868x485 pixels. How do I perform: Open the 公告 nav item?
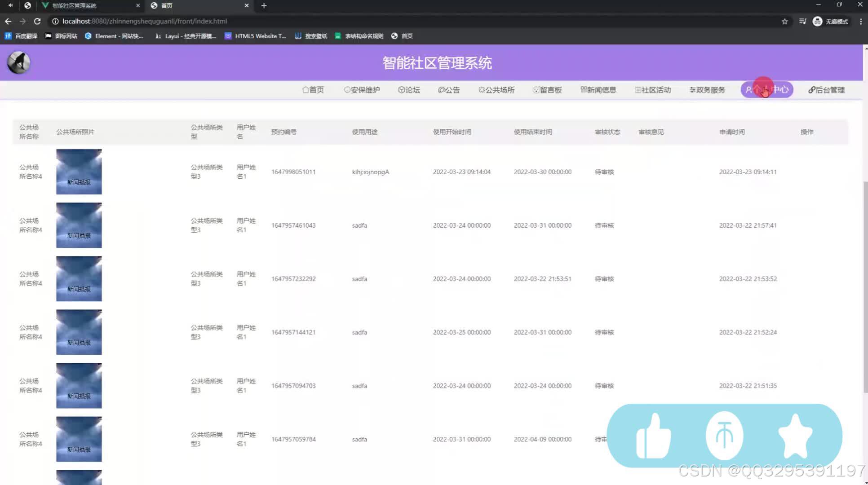point(449,90)
